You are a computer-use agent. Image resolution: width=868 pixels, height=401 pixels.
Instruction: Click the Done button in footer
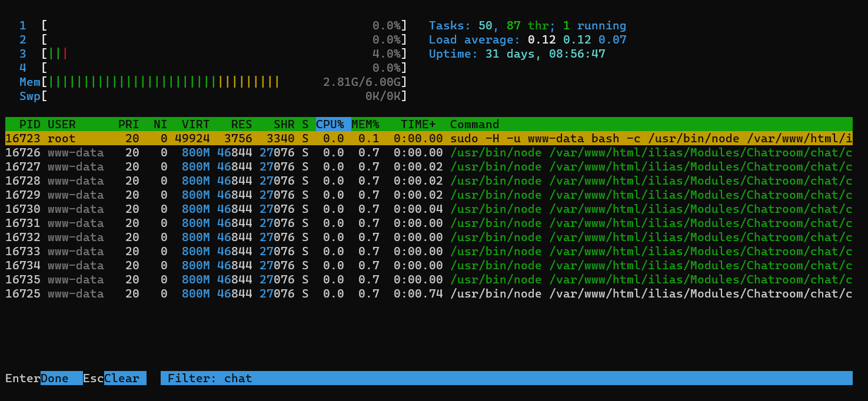(x=61, y=378)
